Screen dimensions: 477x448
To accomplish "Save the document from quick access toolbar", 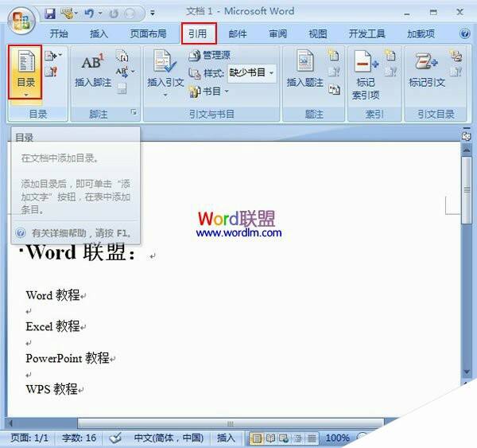I will (50, 14).
